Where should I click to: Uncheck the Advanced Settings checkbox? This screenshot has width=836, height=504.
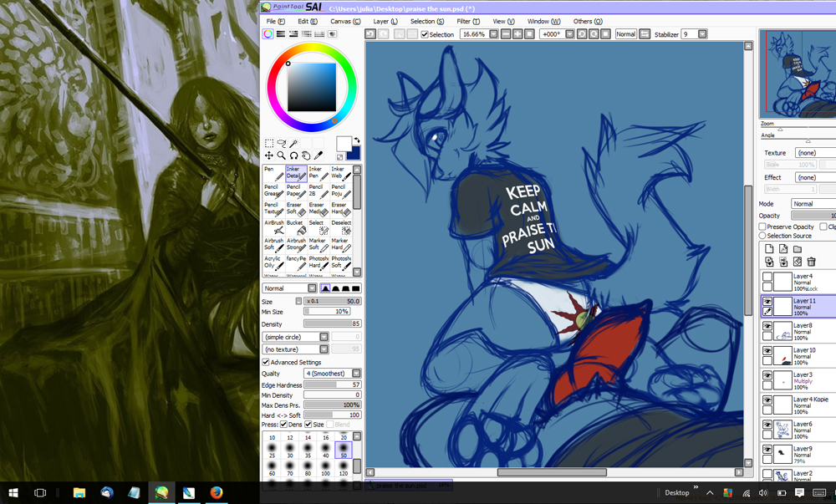tap(266, 362)
